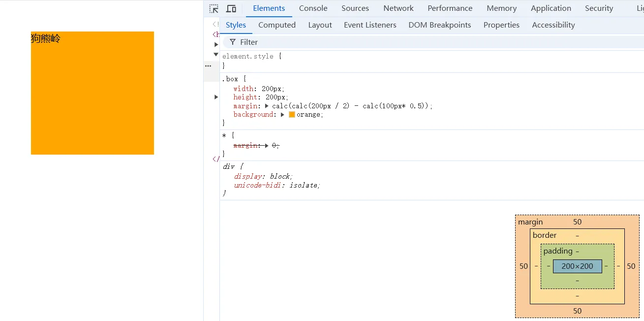The width and height of the screenshot is (644, 321).
Task: Click the padding label in box model
Action: 558,251
